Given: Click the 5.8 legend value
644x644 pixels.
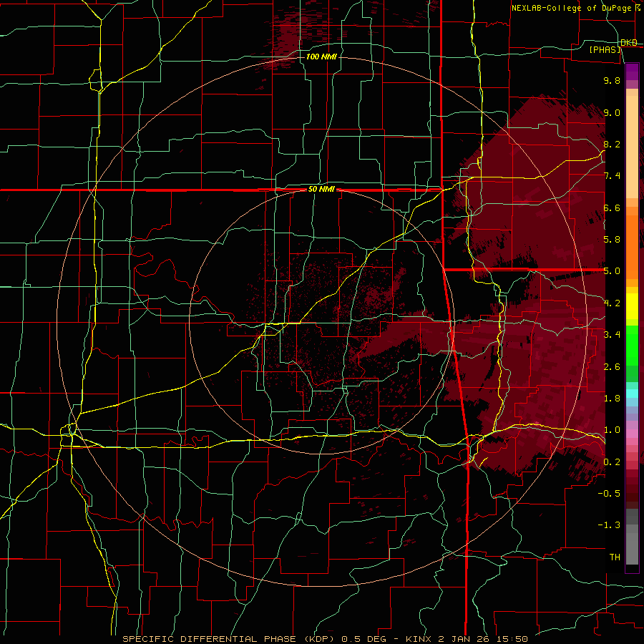Looking at the screenshot, I should [612, 240].
